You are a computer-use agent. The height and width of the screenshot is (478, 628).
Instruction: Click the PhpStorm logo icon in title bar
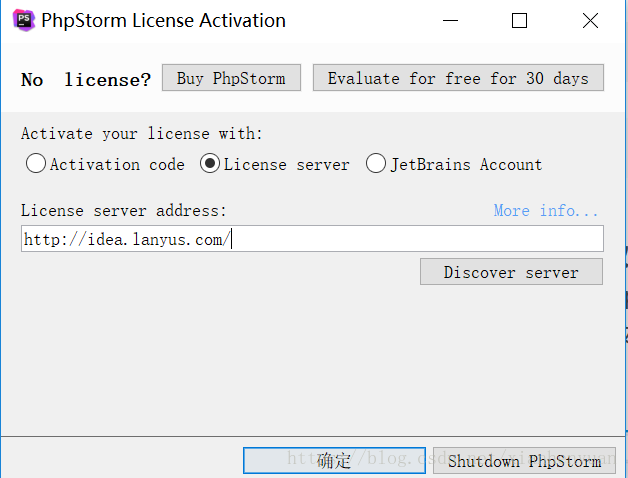pos(24,20)
